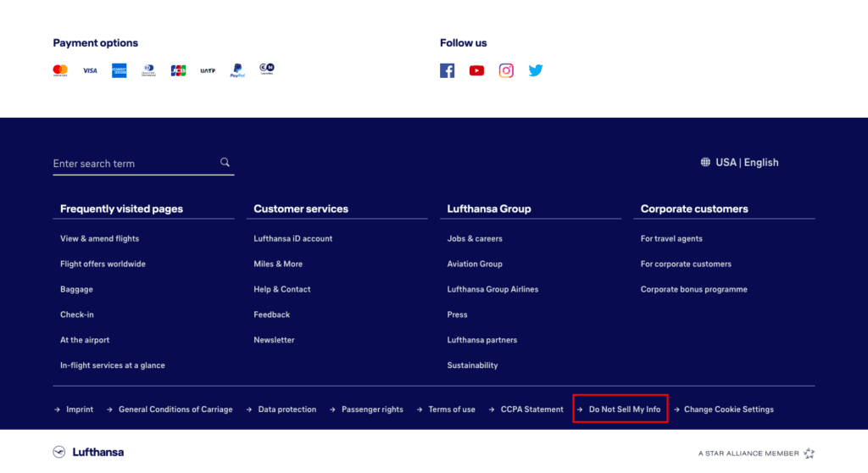Open For corporate customers link
Screen dimensions: 868x473
pyautogui.click(x=686, y=264)
